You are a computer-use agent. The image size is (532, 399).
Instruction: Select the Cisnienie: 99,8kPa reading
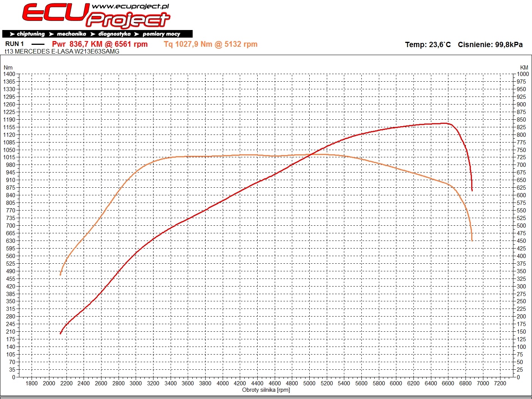point(490,44)
